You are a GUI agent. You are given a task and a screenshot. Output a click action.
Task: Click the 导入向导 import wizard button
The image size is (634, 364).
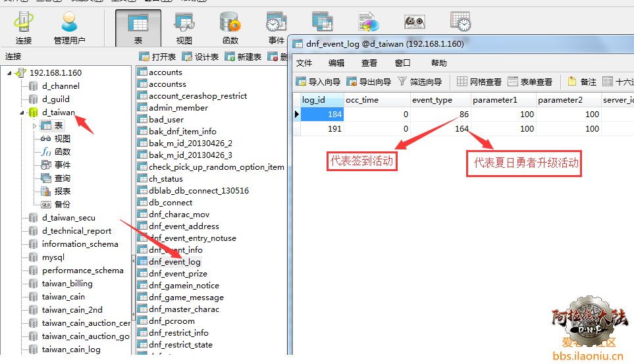click(x=318, y=82)
